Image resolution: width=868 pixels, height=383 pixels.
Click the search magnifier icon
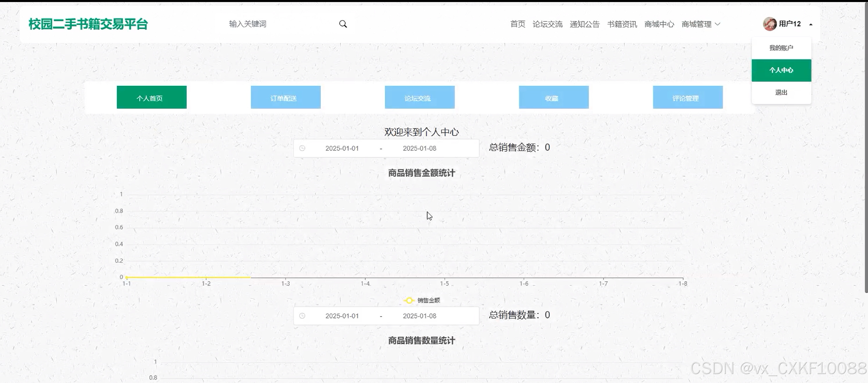(343, 24)
